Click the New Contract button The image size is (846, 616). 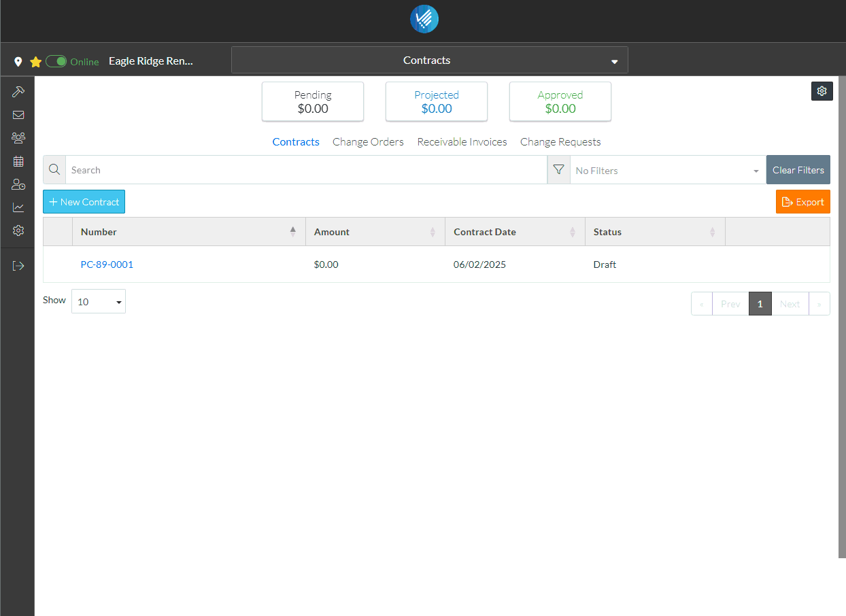coord(84,202)
